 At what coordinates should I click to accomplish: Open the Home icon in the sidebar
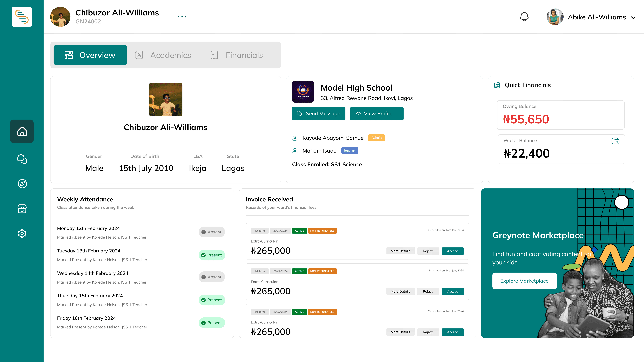22,131
